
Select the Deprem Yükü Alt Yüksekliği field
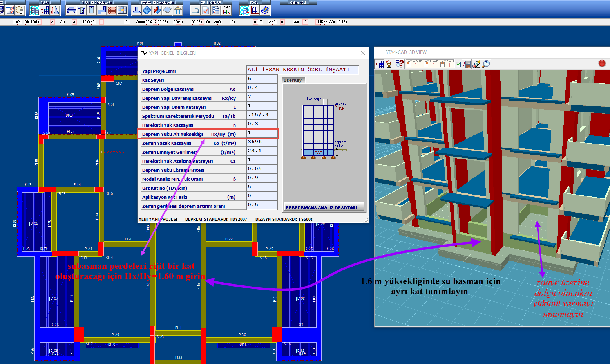[x=262, y=133]
